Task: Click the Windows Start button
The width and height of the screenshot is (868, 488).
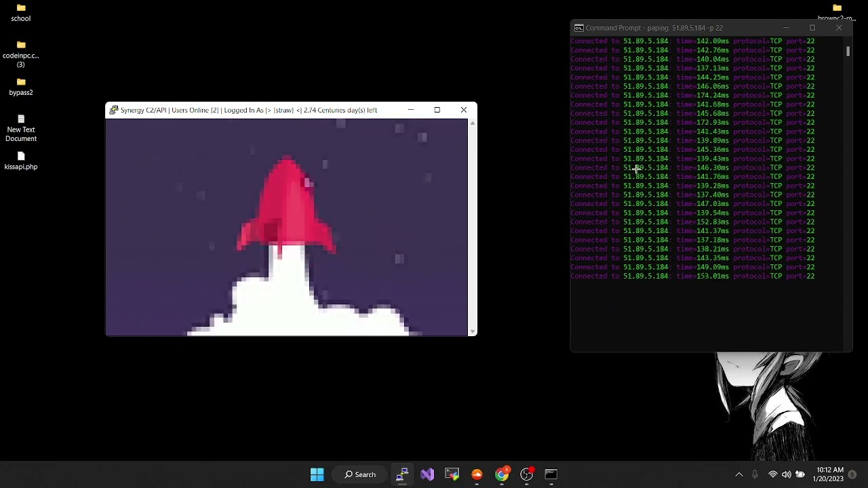Action: tap(317, 474)
